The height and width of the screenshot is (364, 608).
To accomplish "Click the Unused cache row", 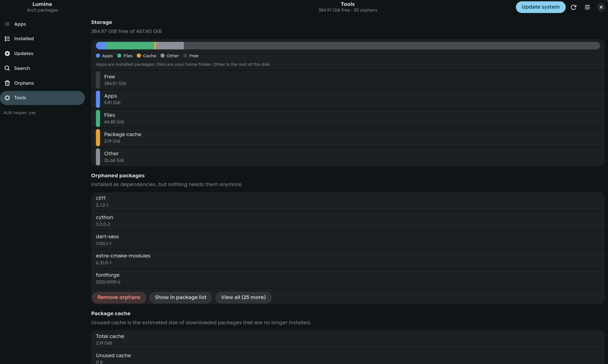I will pyautogui.click(x=348, y=357).
